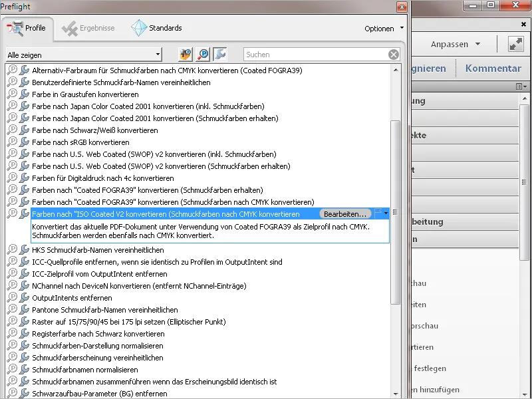Open the Optionen menu

(384, 29)
